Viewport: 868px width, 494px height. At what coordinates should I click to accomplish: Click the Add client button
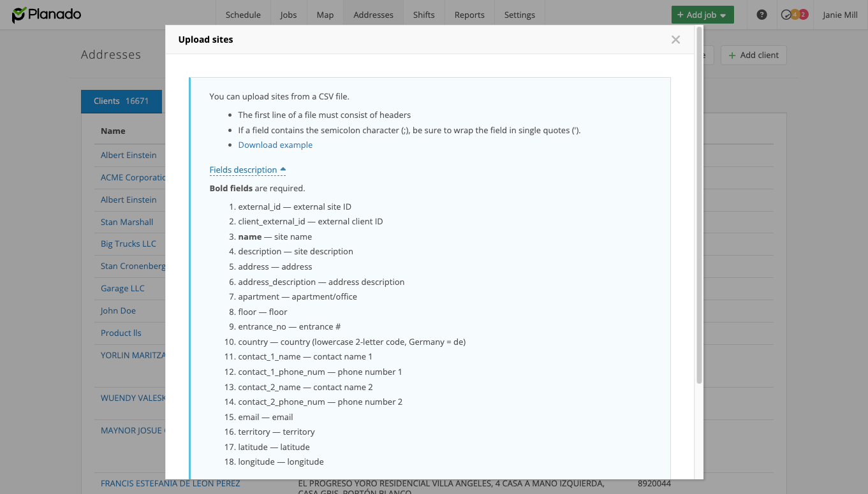pos(753,55)
